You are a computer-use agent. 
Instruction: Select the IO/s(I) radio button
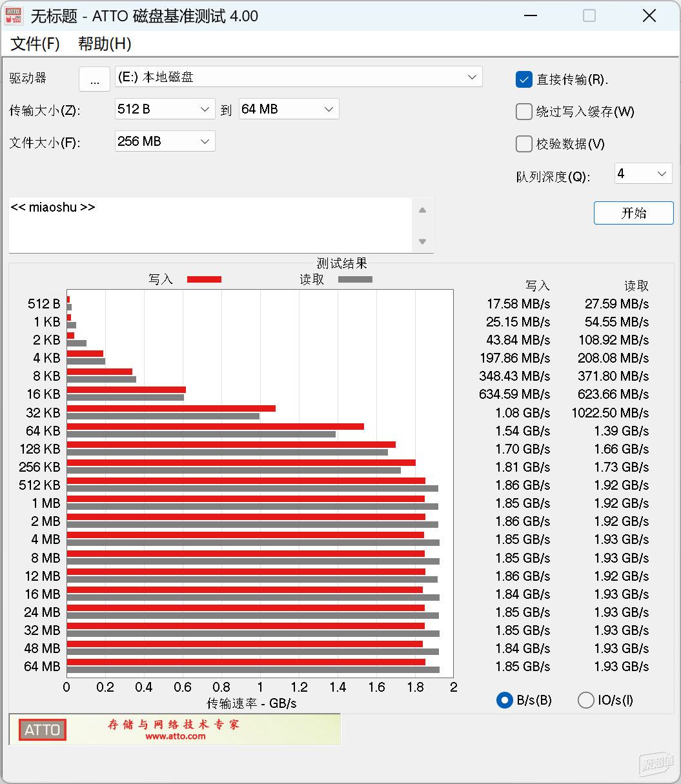tap(586, 700)
